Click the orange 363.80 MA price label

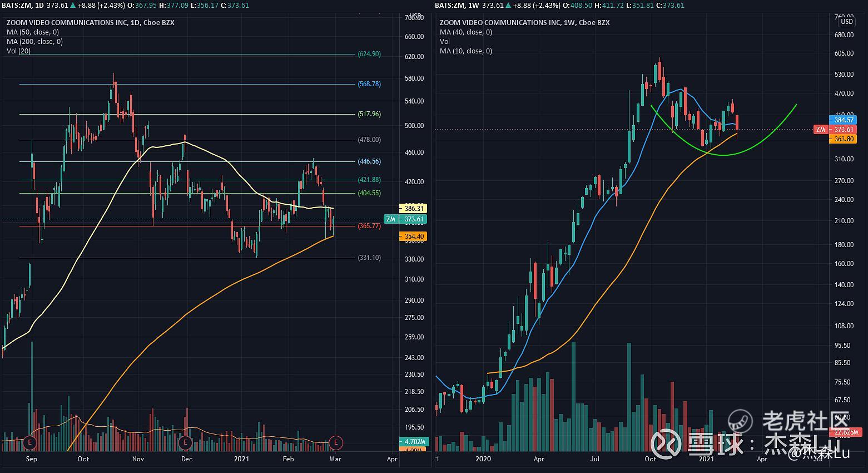coord(844,139)
